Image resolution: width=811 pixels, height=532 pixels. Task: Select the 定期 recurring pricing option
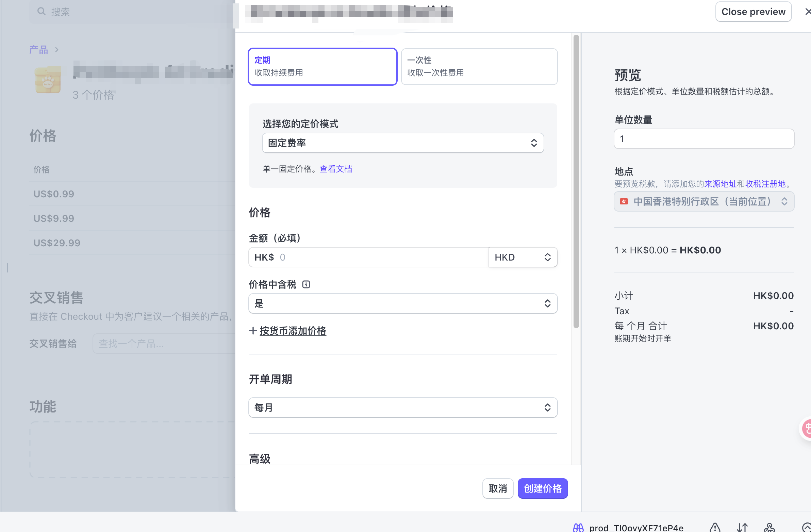click(322, 66)
